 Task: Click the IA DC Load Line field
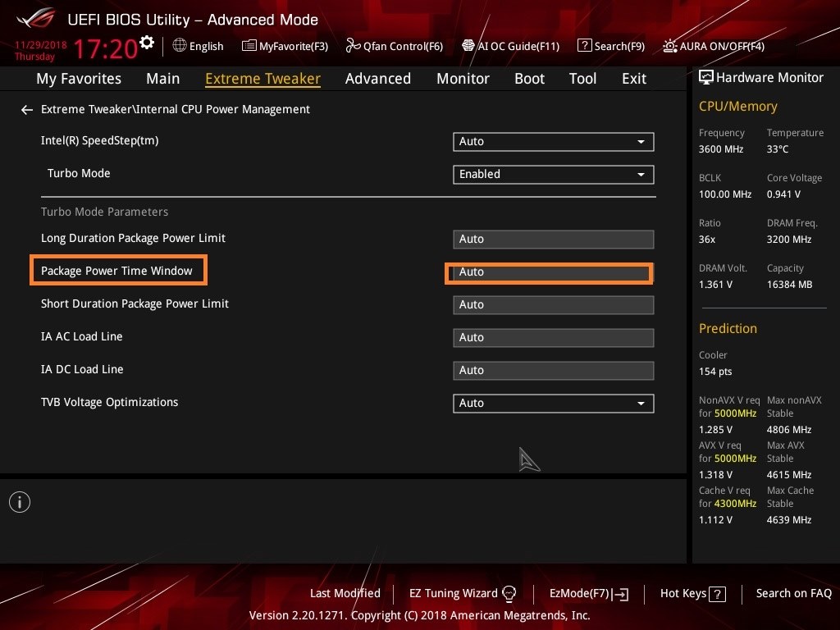[x=554, y=370]
